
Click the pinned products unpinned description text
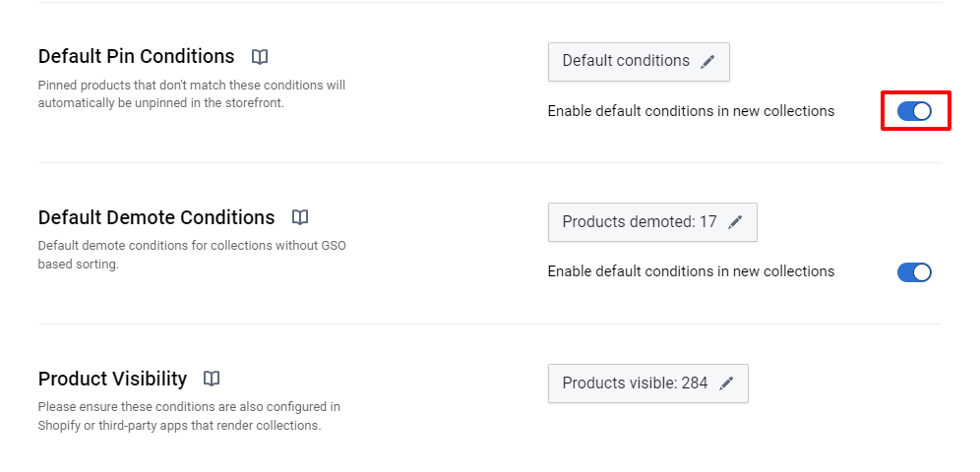click(192, 94)
